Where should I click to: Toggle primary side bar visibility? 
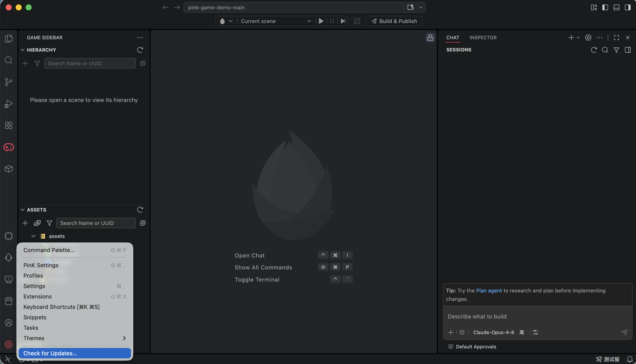click(605, 7)
